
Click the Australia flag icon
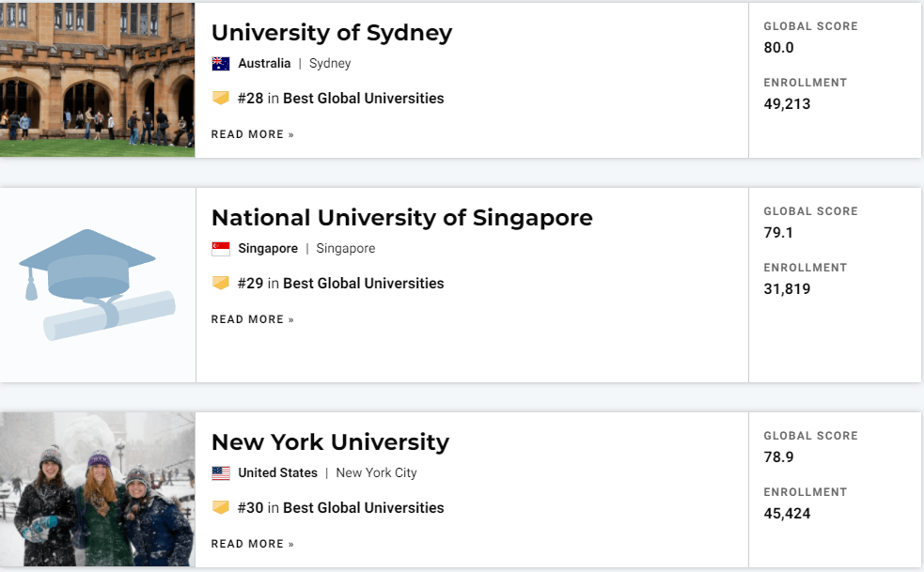click(x=220, y=64)
